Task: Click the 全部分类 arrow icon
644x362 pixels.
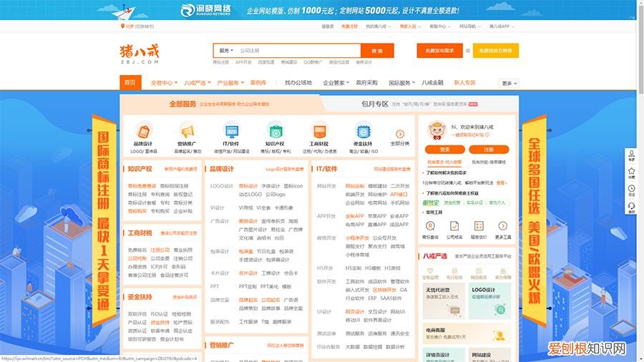Action: [400, 134]
